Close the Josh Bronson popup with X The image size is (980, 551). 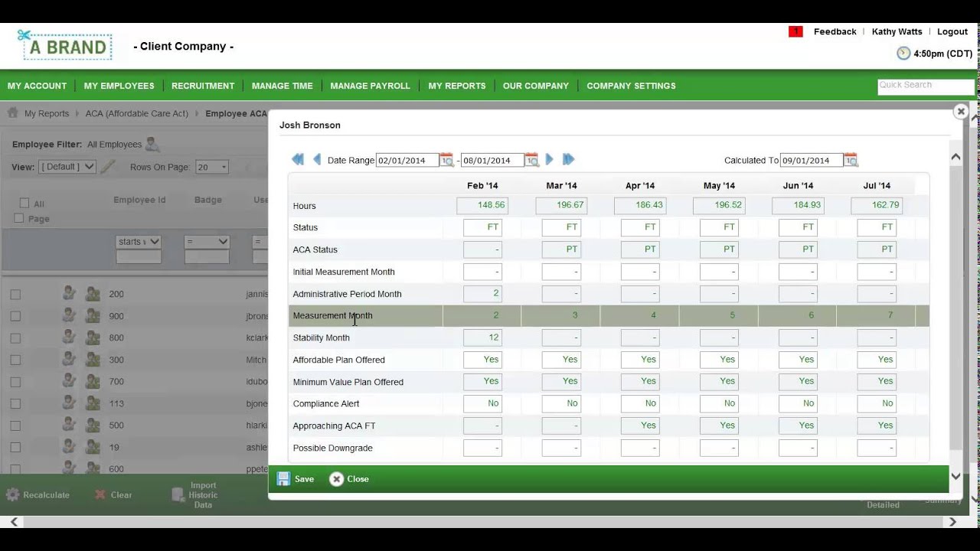coord(961,112)
